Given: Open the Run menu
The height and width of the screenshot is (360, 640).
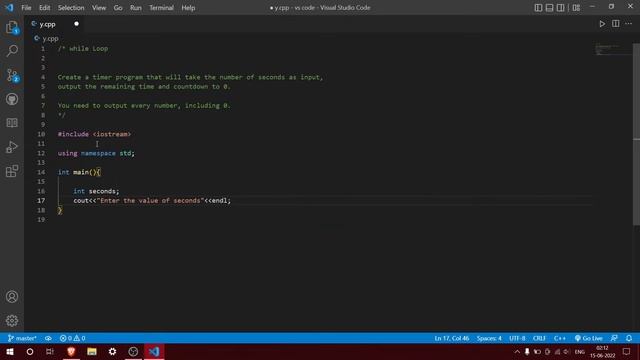Looking at the screenshot, I should click(136, 8).
